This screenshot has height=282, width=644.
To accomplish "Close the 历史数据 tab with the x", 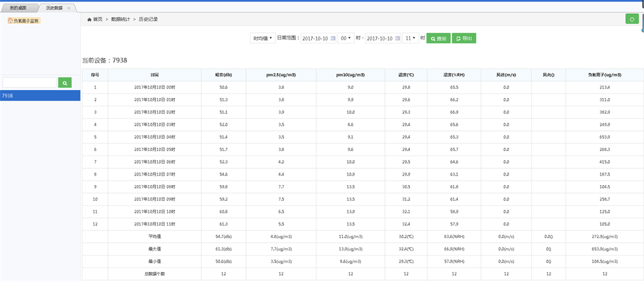I will pyautogui.click(x=69, y=8).
